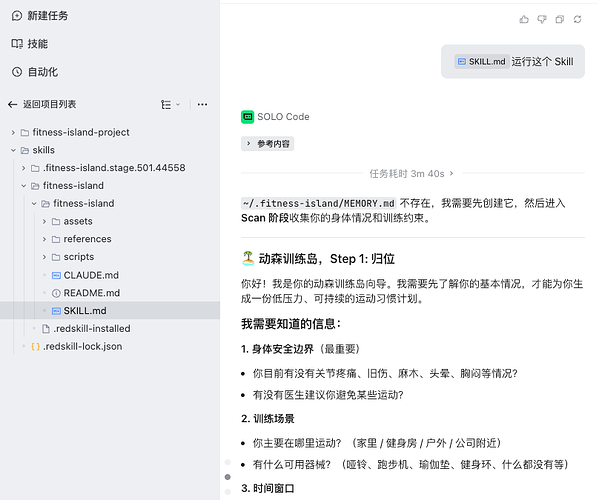Select SKILL.md row in file tree

[x=110, y=310]
